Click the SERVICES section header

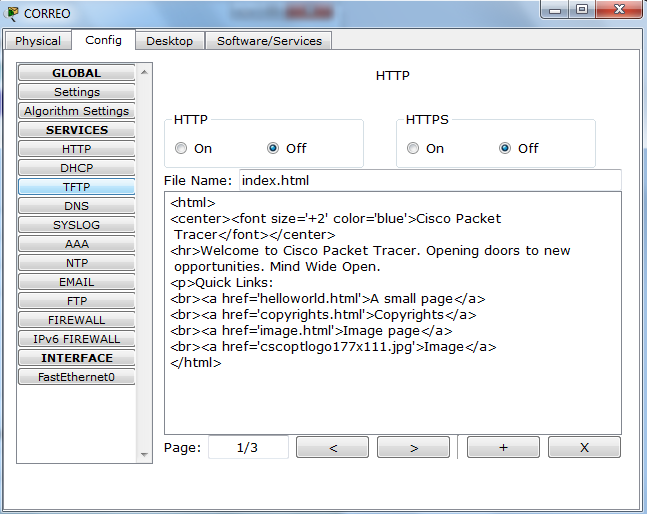click(77, 130)
